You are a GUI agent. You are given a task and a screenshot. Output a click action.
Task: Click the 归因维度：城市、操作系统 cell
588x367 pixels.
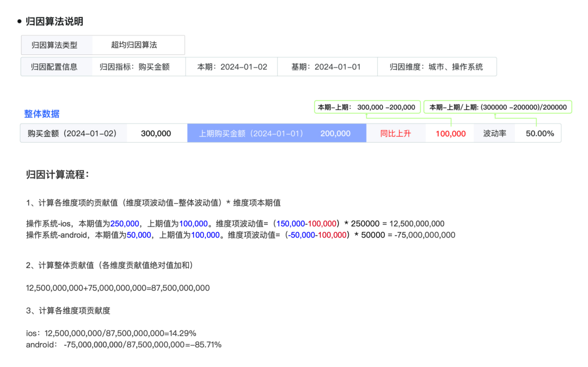(437, 67)
